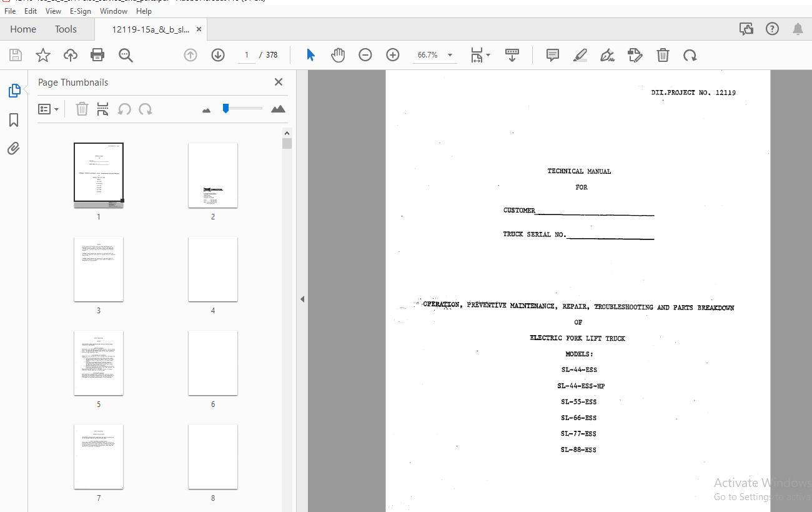This screenshot has width=812, height=512.
Task: Rotate thumbnails counterclockwise
Action: point(124,109)
